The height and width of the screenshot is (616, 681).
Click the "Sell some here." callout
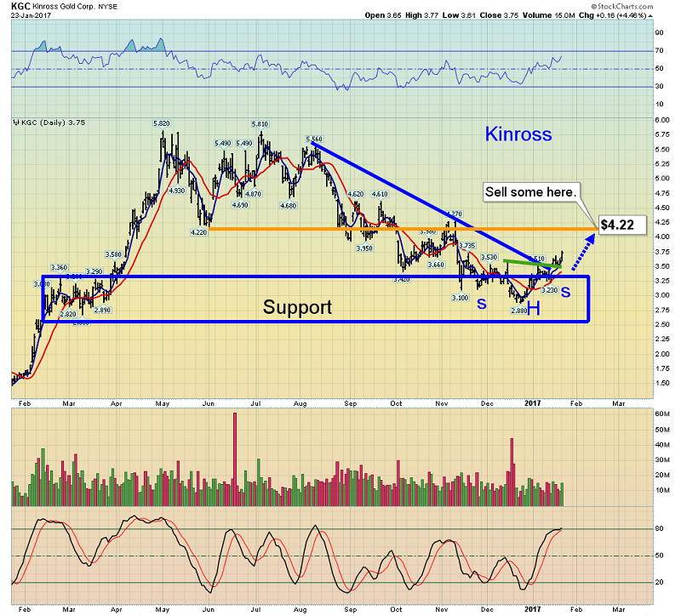[x=531, y=192]
